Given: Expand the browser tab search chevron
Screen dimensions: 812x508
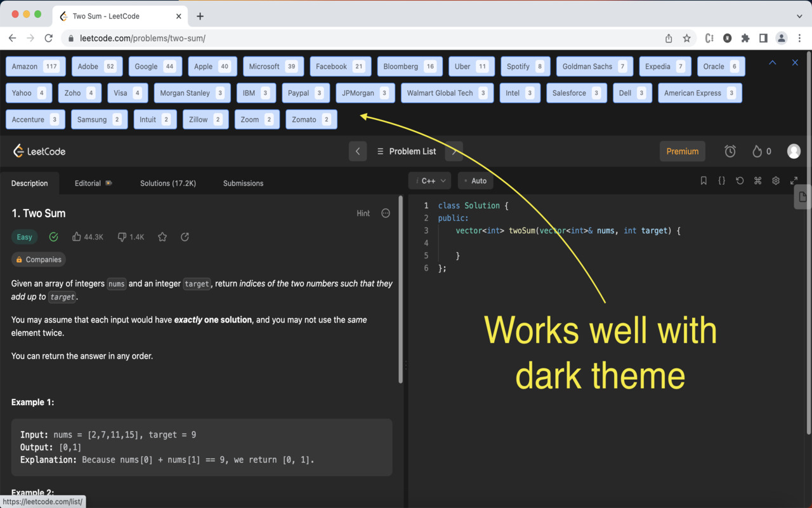Looking at the screenshot, I should [x=799, y=16].
